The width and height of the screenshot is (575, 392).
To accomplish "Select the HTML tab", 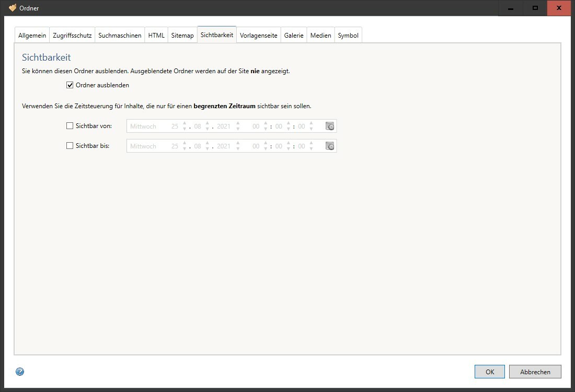I will pos(156,35).
